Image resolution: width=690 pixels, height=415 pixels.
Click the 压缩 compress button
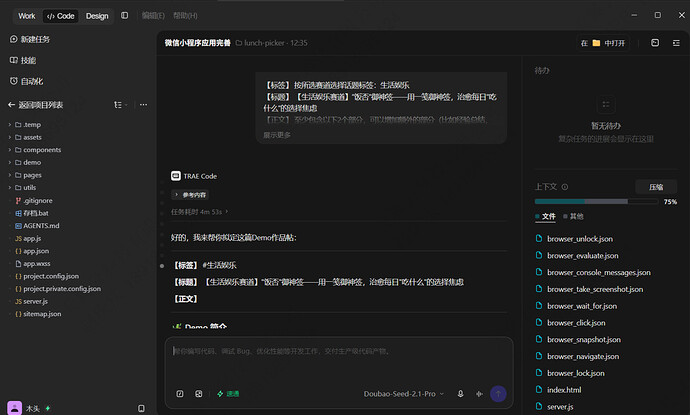[656, 187]
